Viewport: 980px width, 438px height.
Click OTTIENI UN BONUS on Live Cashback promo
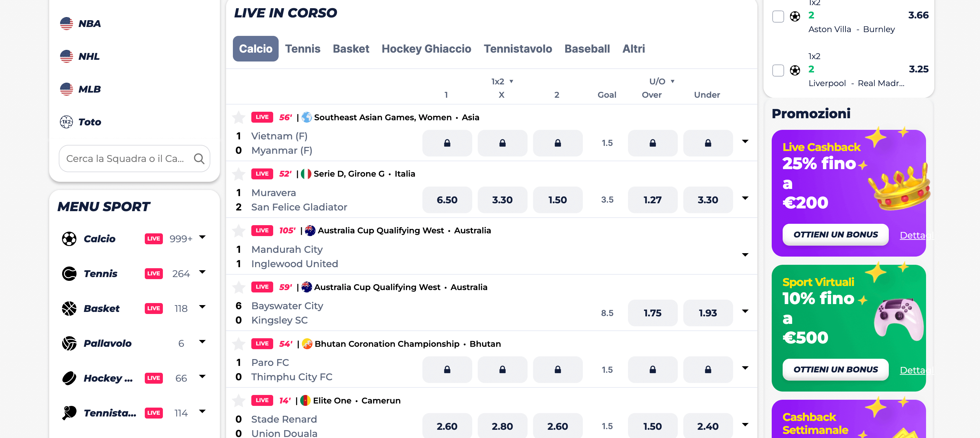[x=836, y=234]
